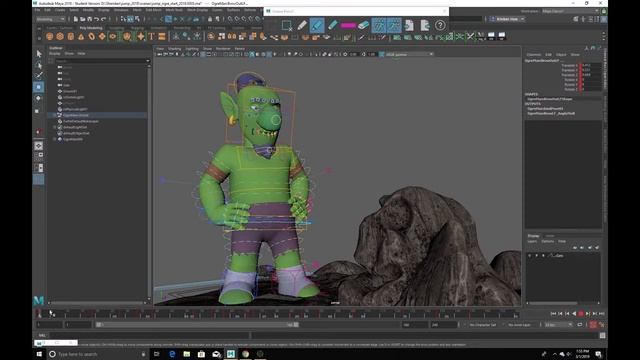Open the viewport color management dropdown
This screenshot has width=640, height=360.
(x=409, y=54)
